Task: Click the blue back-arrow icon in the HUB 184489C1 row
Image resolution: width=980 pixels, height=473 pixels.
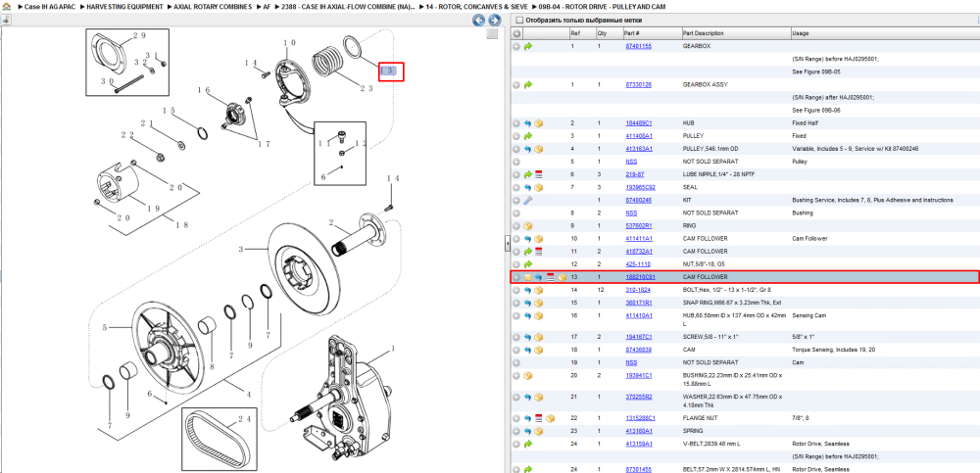Action: click(x=527, y=123)
